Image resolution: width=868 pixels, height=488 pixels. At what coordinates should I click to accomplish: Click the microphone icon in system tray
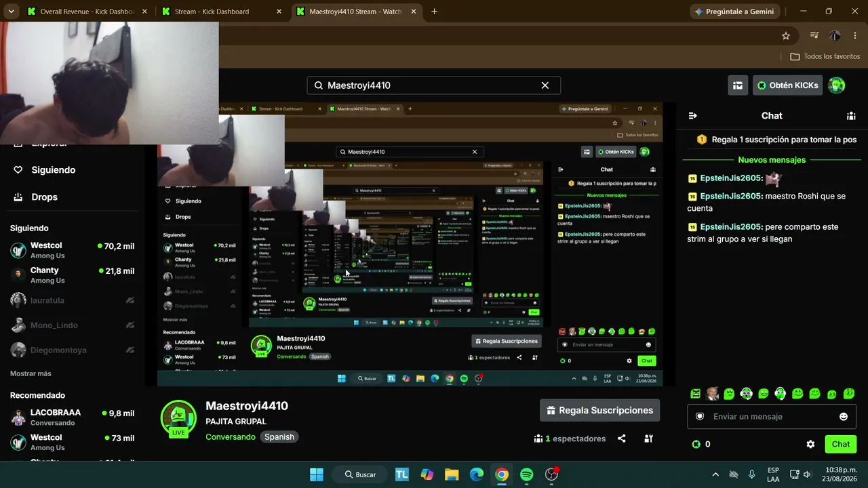[751, 474]
